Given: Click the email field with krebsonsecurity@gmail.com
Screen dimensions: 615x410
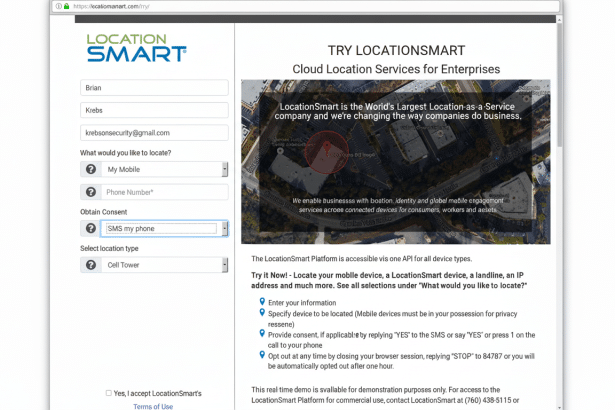Looking at the screenshot, I should [x=154, y=133].
